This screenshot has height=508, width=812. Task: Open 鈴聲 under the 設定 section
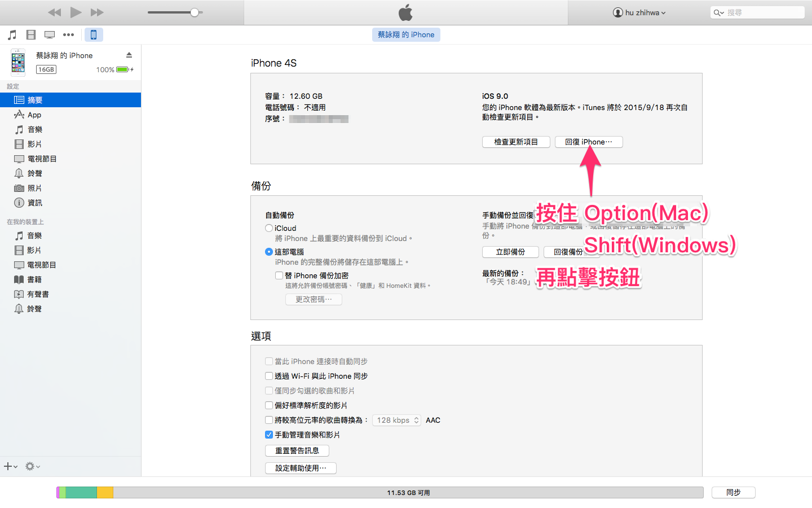[70, 173]
